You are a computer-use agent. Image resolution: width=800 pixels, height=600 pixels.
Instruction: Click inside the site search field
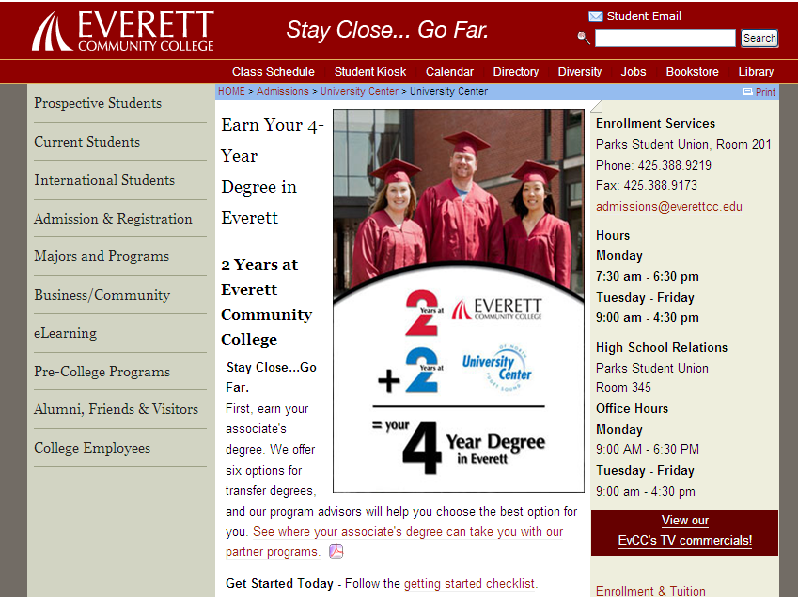click(x=665, y=38)
